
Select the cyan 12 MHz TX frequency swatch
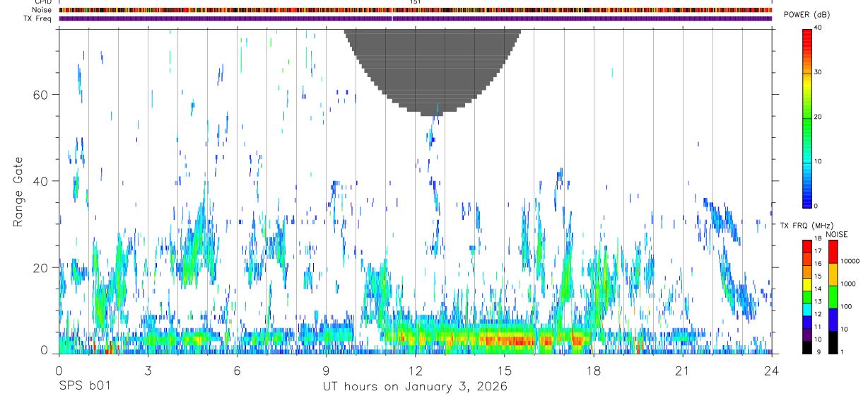point(807,310)
